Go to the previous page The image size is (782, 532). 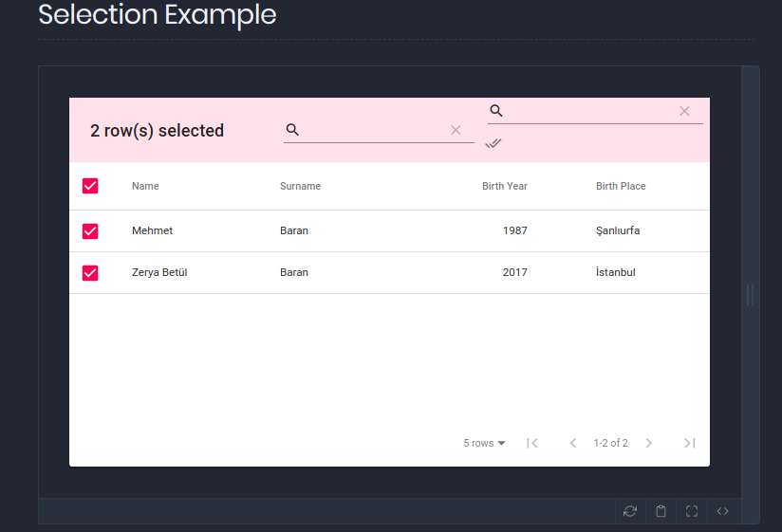click(x=573, y=443)
